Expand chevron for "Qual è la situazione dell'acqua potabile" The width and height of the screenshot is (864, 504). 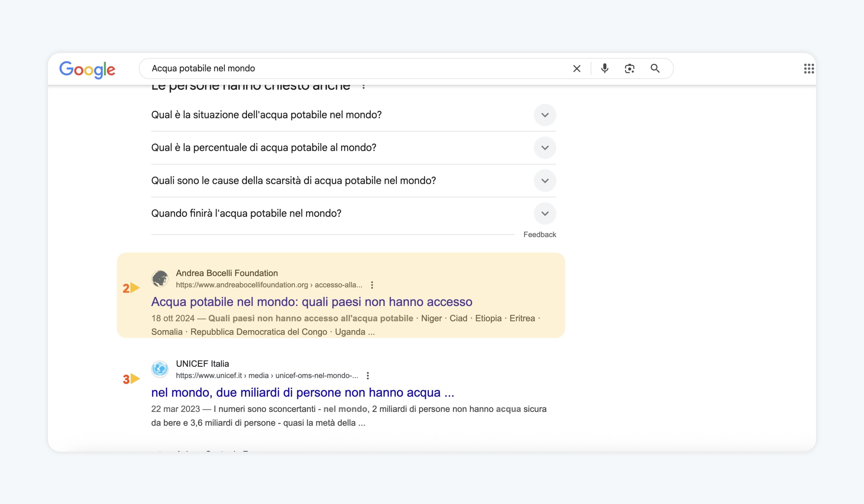(545, 115)
